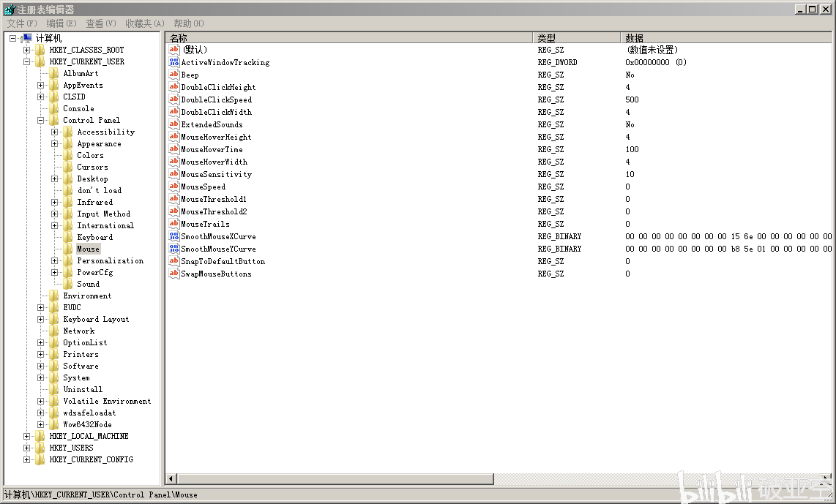Click the Environment key folder icon
Screen dimensions: 836x504
coord(54,296)
